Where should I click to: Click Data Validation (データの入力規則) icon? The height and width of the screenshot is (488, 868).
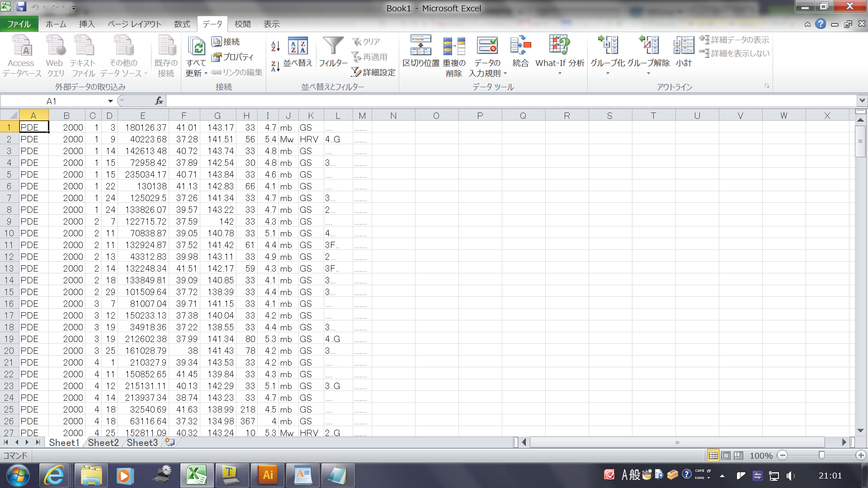pos(487,46)
